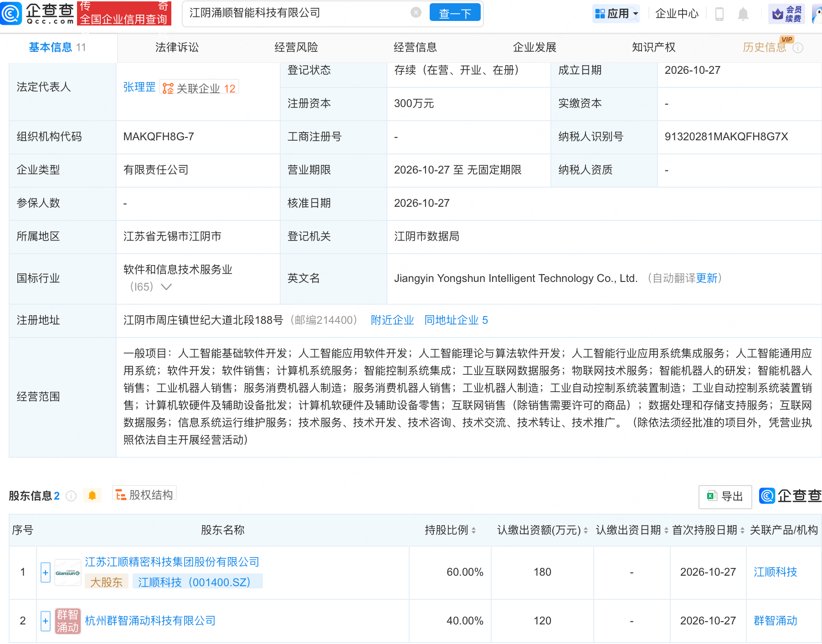Viewport: 822px width, 644px height.
Task: Open the 应用 dropdown menu
Action: coord(616,14)
